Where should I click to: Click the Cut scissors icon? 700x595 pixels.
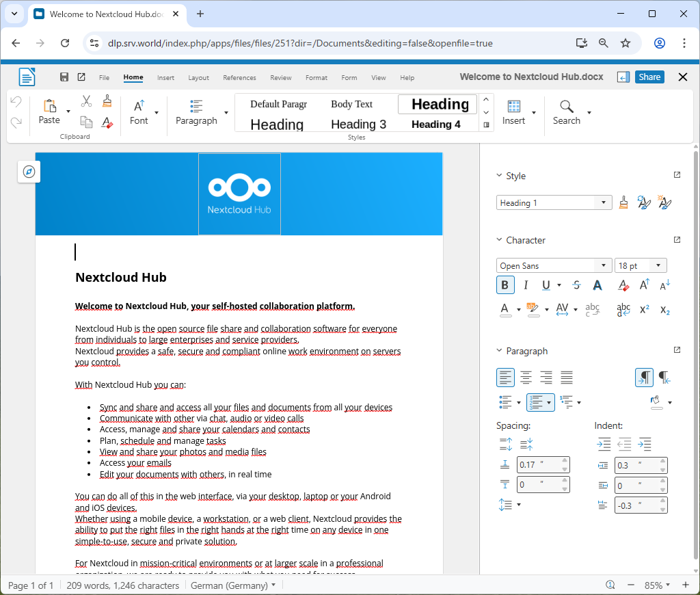point(86,101)
